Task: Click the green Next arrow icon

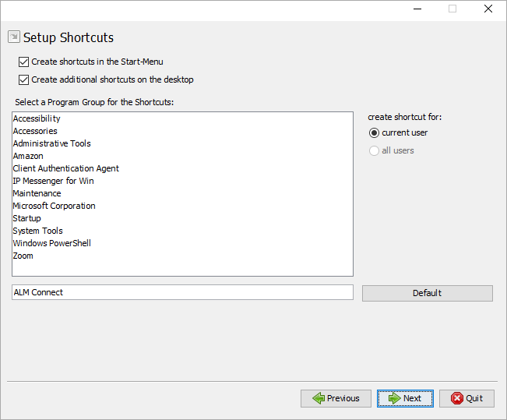Action: pos(394,398)
